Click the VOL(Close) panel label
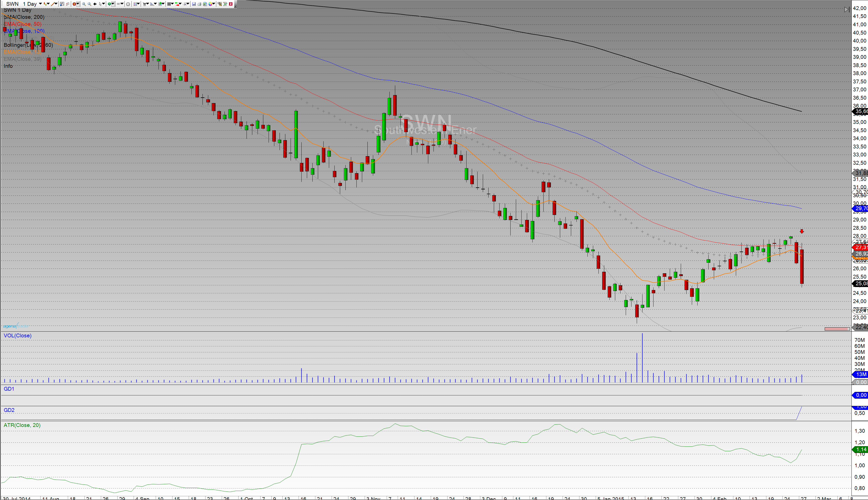 (x=18, y=336)
